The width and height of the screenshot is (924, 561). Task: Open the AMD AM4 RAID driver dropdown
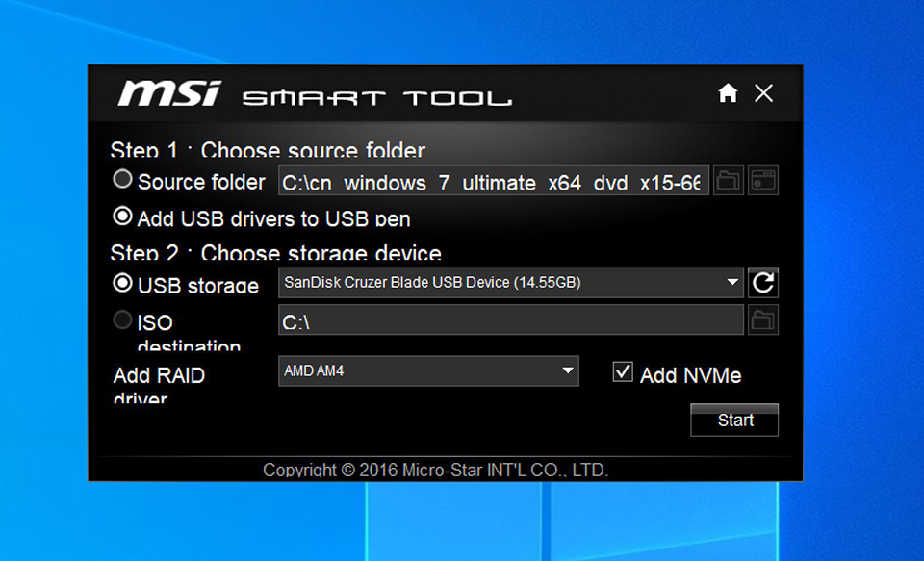point(428,370)
